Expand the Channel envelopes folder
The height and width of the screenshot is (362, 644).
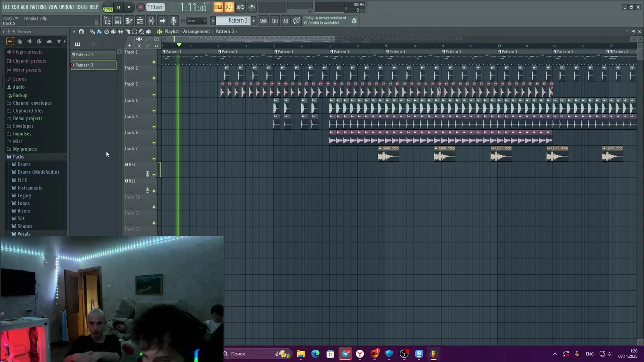32,103
